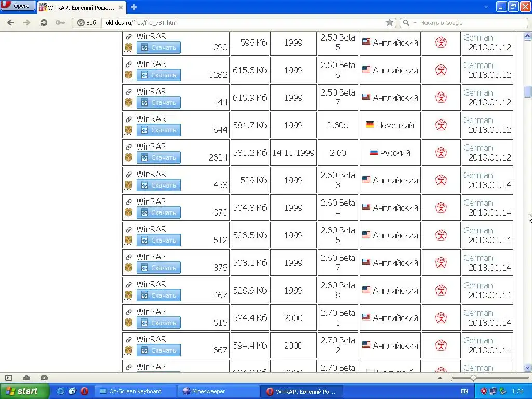Open German uploader link in 2.50 Beta 5 row
This screenshot has height=399, width=532.
pyautogui.click(x=478, y=37)
